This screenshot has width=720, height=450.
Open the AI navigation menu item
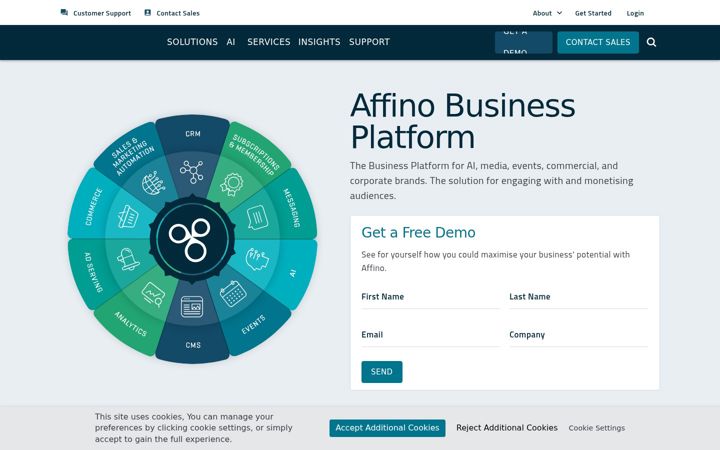[231, 42]
